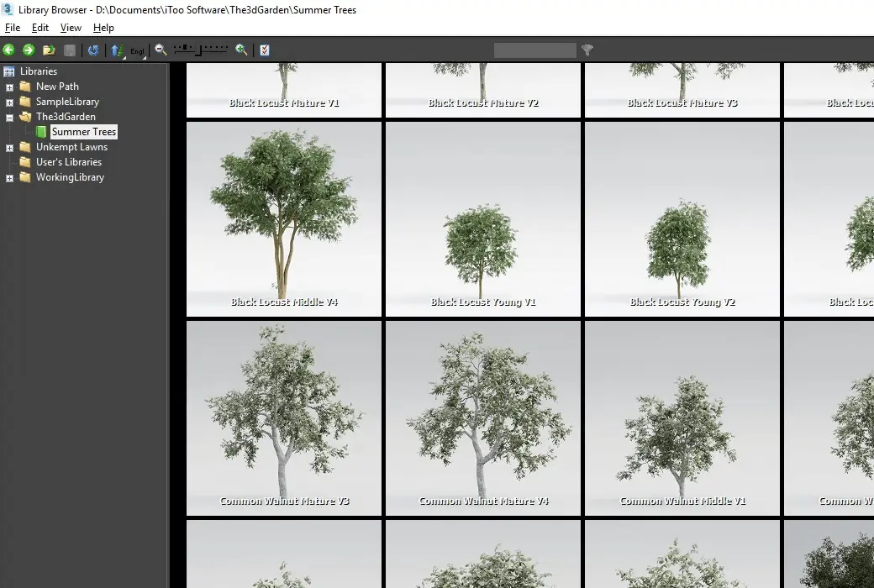This screenshot has height=588, width=874.
Task: Open the Engl language dropdown
Action: [x=137, y=51]
